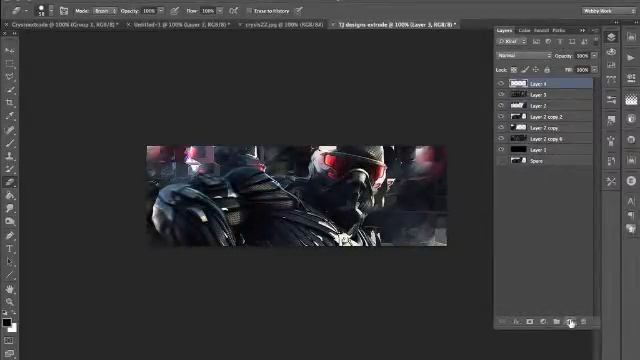The width and height of the screenshot is (640, 360).
Task: Select the Hand tool
Action: 9,289
